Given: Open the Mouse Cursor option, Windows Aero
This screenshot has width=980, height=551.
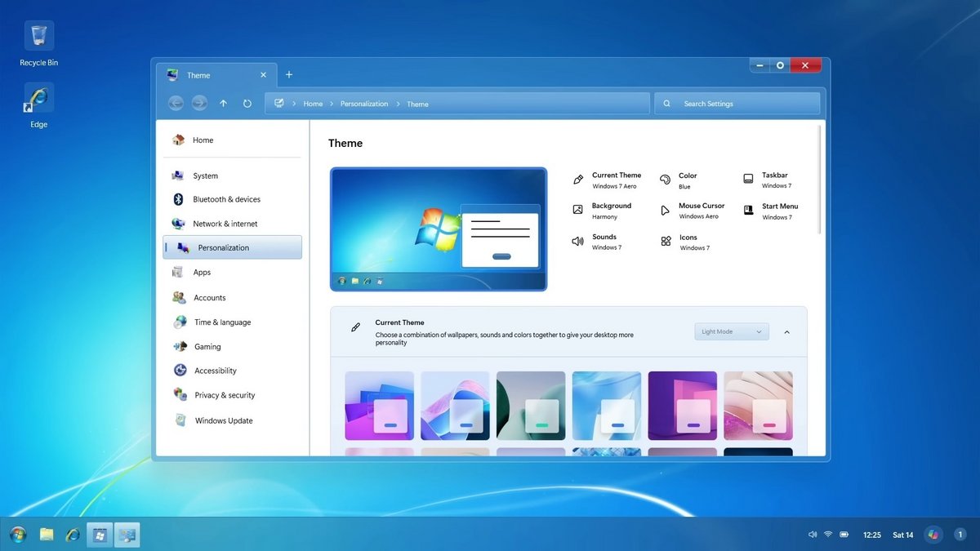Looking at the screenshot, I should click(x=693, y=211).
